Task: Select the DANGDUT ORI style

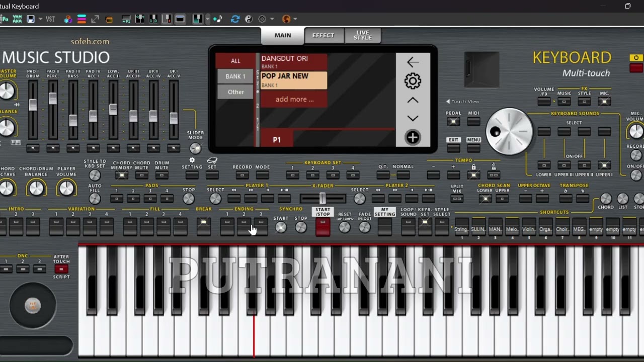Action: [294, 62]
